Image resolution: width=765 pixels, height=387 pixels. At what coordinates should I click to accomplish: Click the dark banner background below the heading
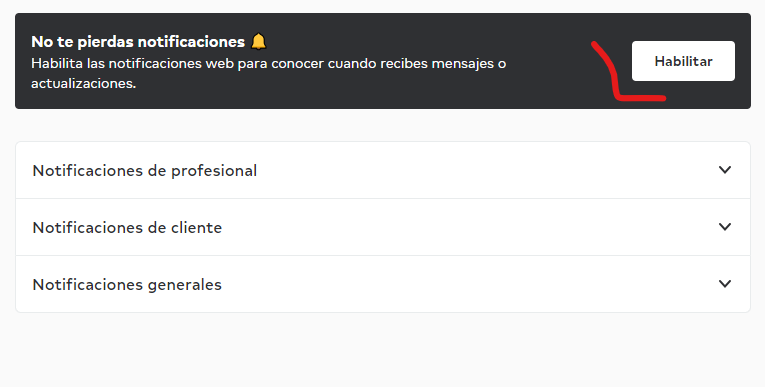[342, 100]
